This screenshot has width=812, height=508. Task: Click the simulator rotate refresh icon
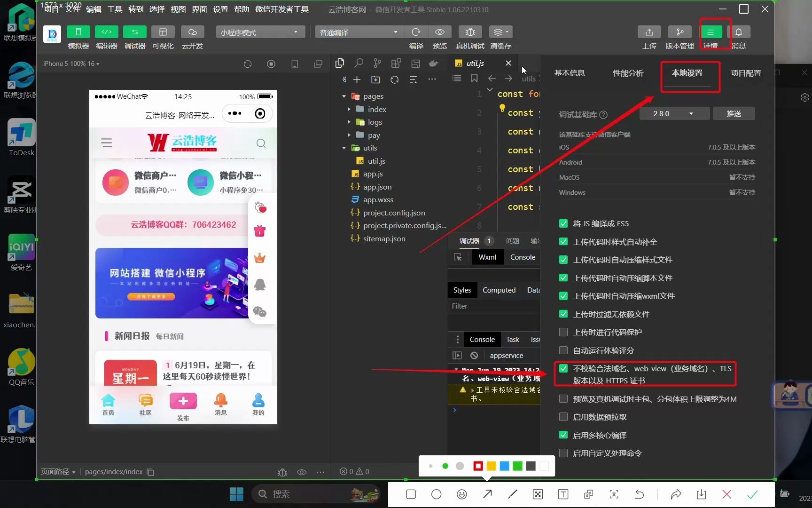[248, 64]
